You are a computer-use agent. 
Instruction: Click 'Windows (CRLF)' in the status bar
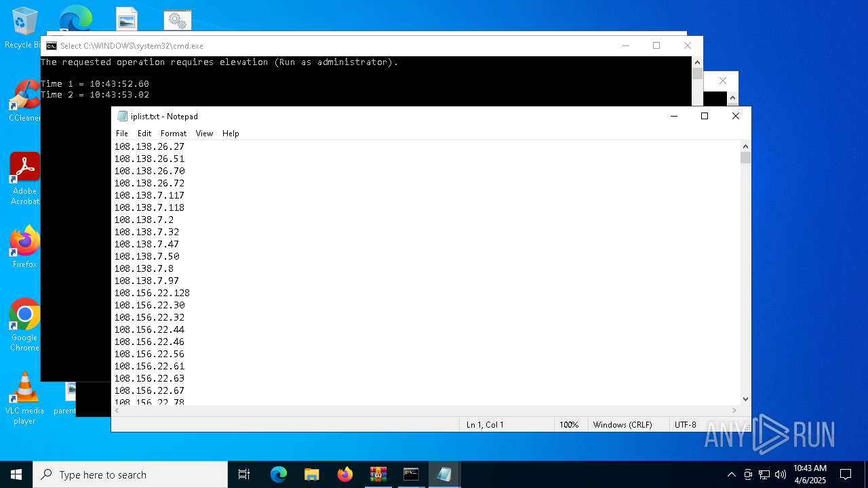(x=623, y=425)
